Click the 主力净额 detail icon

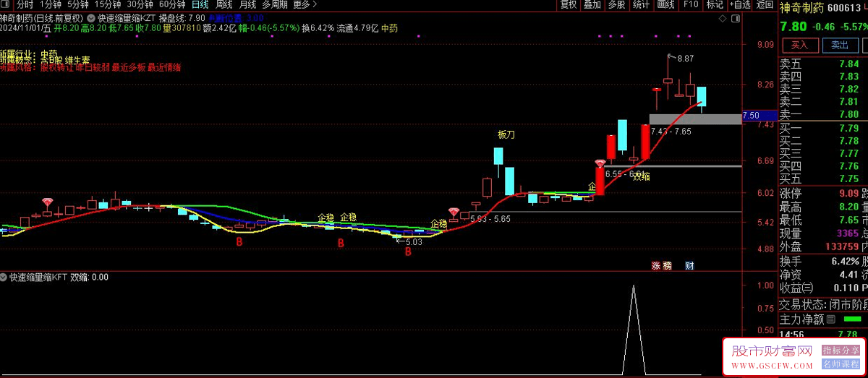pos(830,319)
